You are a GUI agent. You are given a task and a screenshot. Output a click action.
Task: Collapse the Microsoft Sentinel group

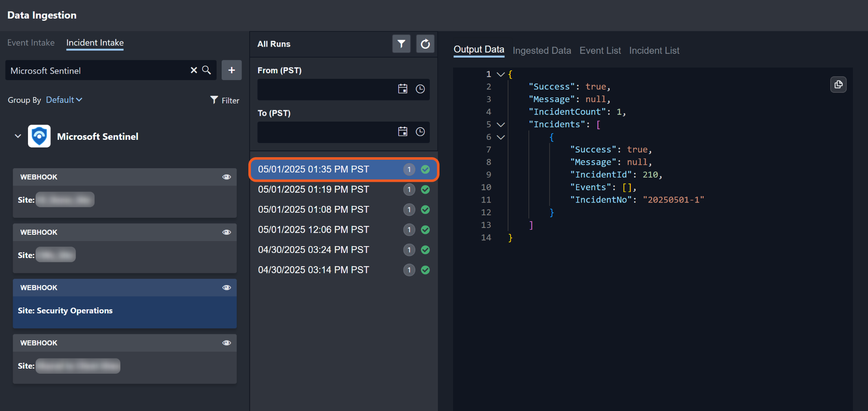[18, 136]
